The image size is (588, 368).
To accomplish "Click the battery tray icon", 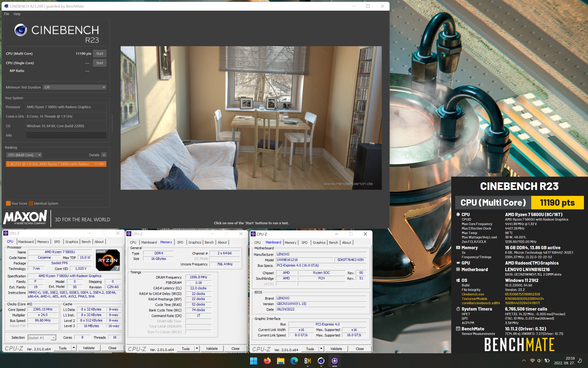I will coord(547,360).
